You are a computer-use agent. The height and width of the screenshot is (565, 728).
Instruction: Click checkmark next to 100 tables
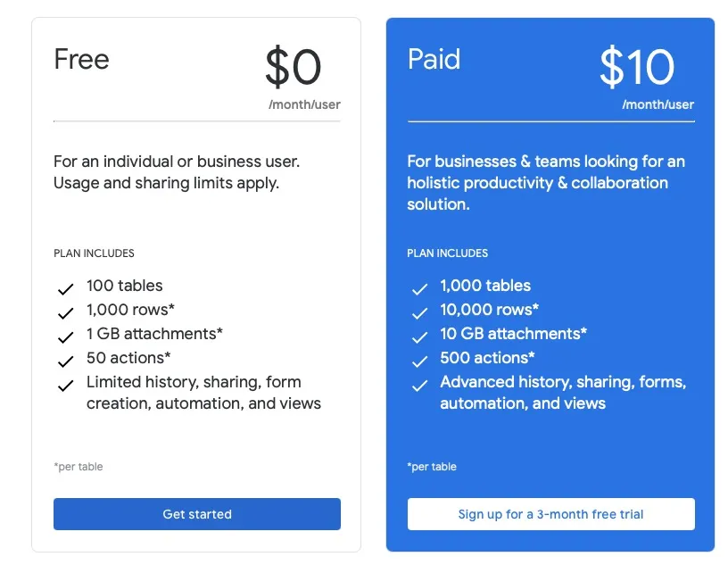(x=65, y=289)
